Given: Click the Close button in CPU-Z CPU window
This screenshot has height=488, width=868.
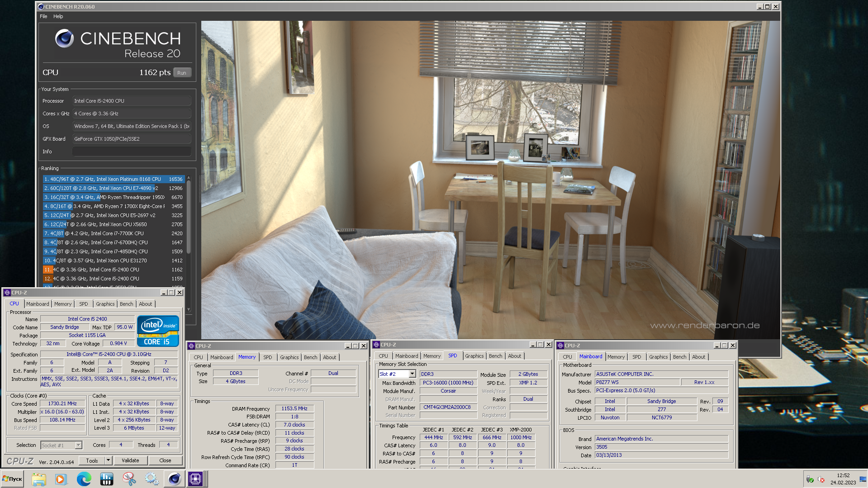Looking at the screenshot, I should 165,460.
